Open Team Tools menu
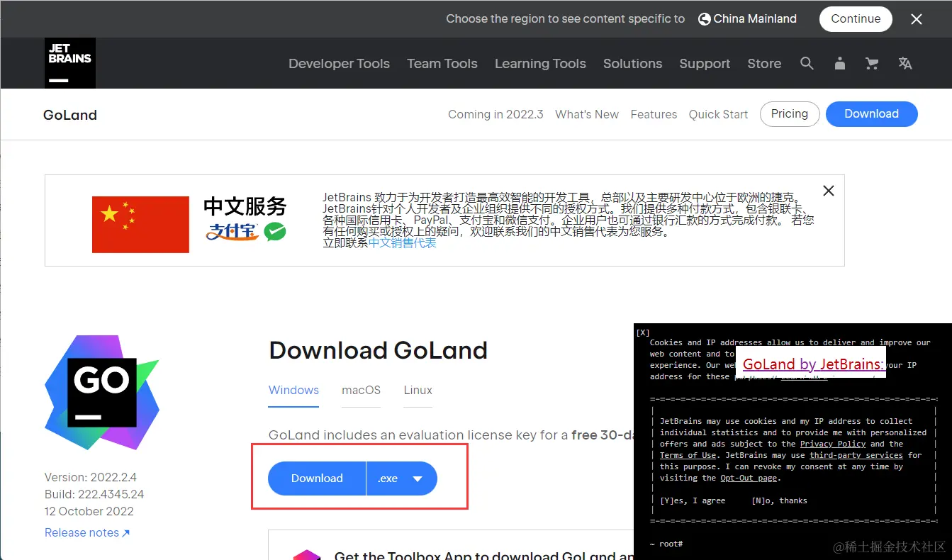This screenshot has width=952, height=560. pyautogui.click(x=442, y=63)
